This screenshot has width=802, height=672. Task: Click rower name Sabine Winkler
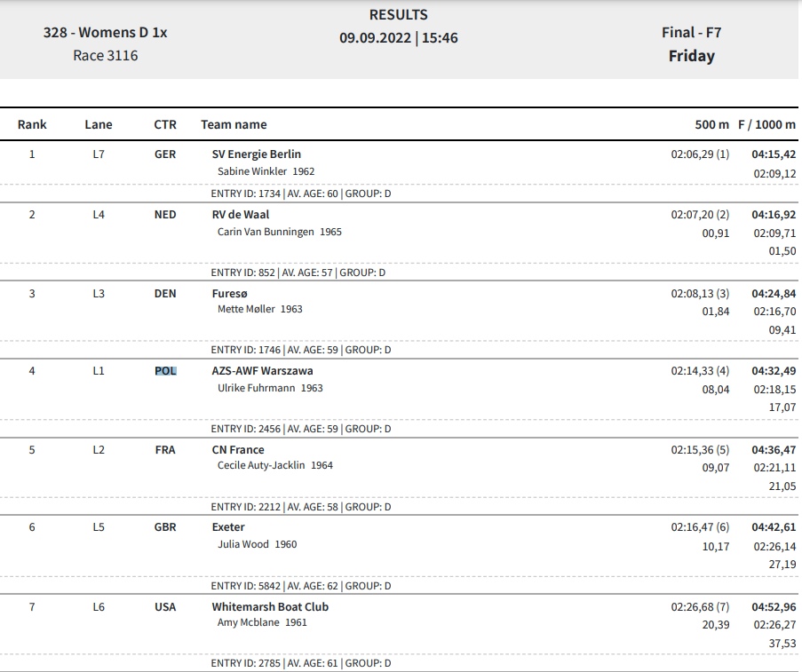[252, 171]
